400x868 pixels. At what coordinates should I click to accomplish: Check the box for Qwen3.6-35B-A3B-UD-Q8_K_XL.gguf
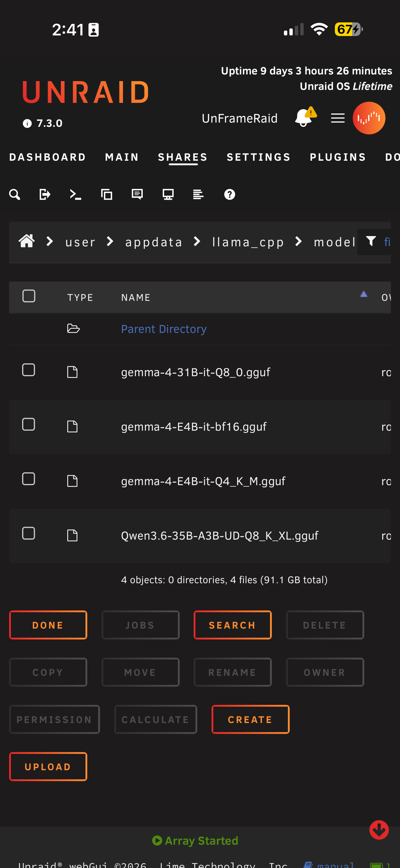(29, 533)
